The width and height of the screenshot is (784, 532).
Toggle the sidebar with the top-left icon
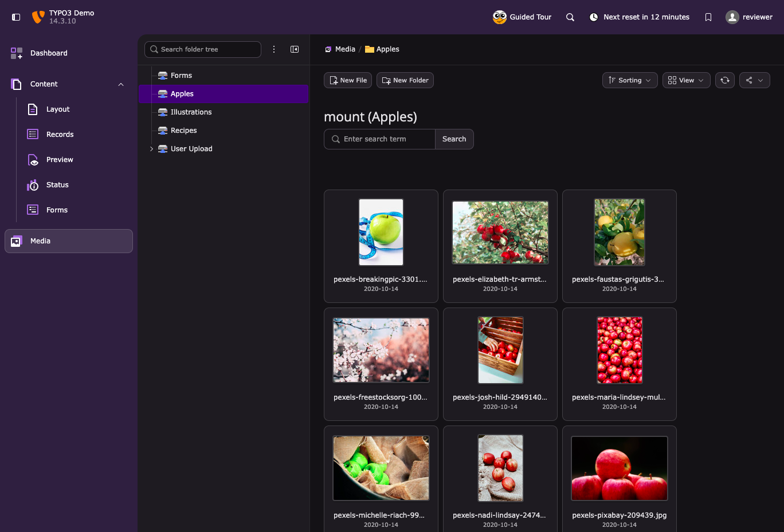(16, 17)
